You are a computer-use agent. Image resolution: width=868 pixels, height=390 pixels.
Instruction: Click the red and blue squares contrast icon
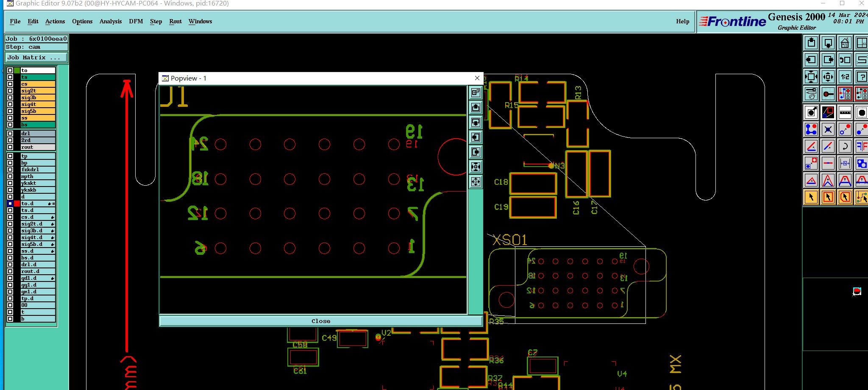click(828, 112)
